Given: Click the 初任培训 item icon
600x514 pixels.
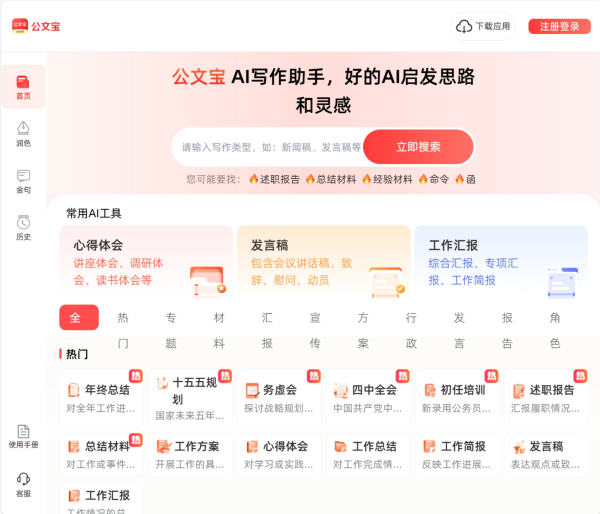Looking at the screenshot, I should point(430,390).
